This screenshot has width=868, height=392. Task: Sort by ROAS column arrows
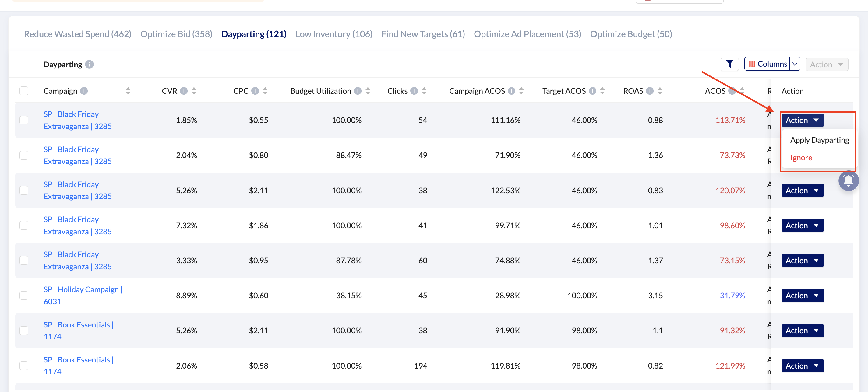coord(659,91)
